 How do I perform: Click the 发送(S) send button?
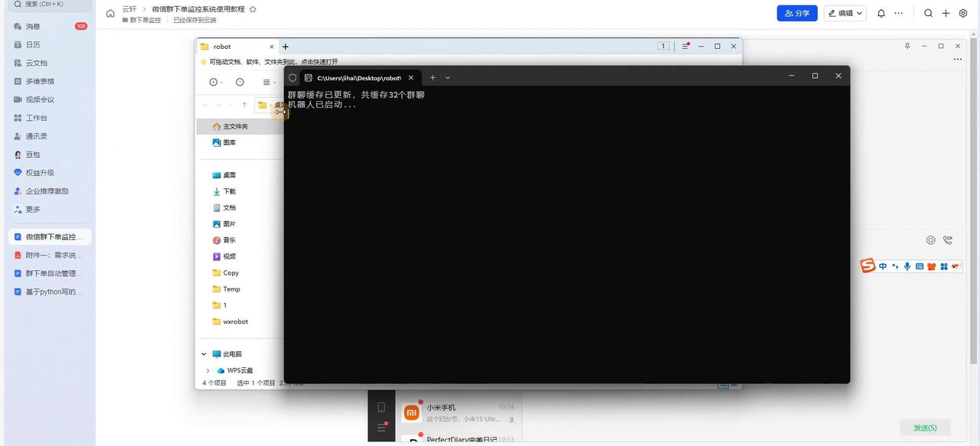click(925, 428)
